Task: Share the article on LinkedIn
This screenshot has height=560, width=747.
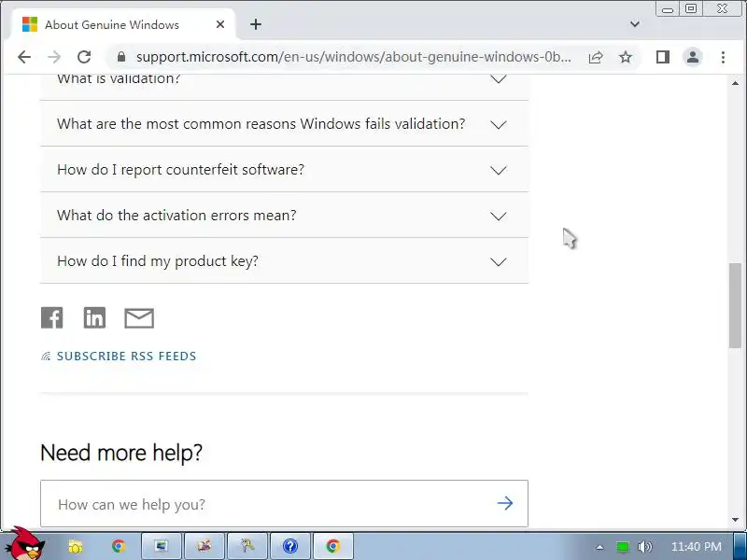Action: click(94, 317)
